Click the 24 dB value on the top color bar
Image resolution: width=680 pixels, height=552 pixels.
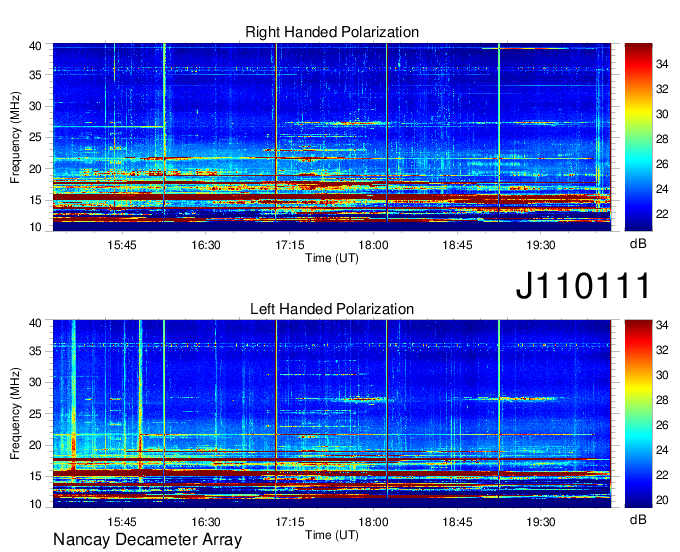662,189
